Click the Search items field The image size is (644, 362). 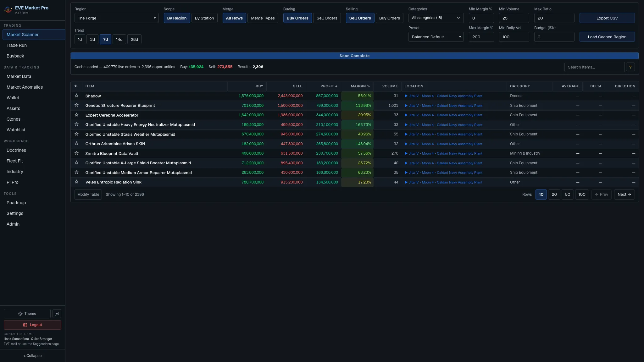point(594,67)
